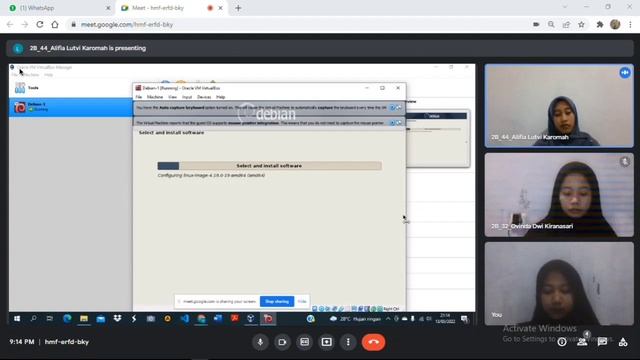Screen dimensions: 640x360
Task: Turn on captions in Meet controls
Action: point(304,342)
